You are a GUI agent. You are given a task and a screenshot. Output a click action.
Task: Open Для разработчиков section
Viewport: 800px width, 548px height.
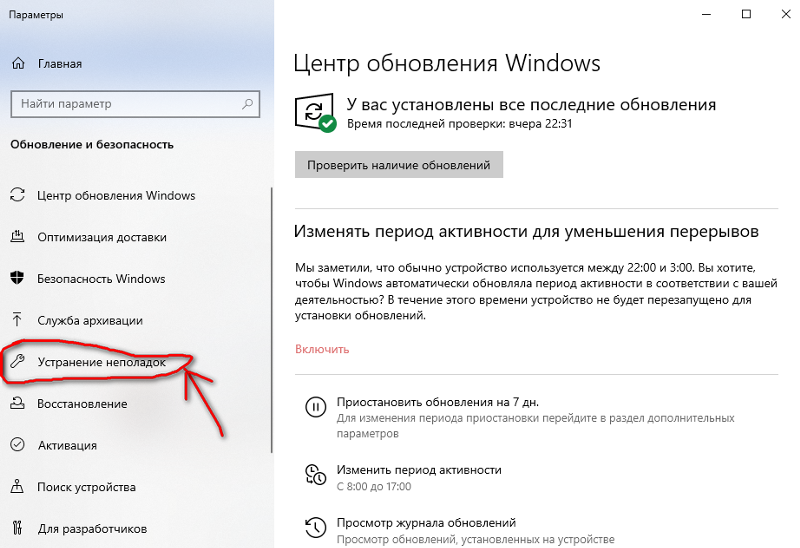pyautogui.click(x=92, y=529)
